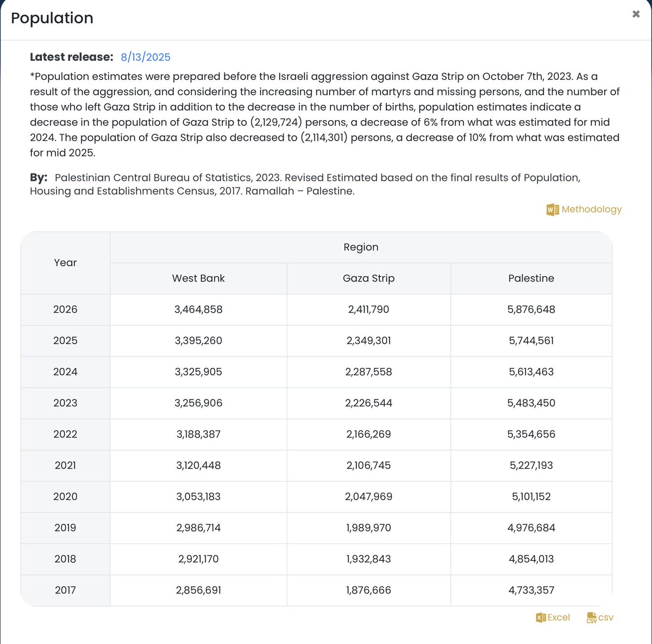
Task: Select the Gaza Strip column header
Action: 368,278
